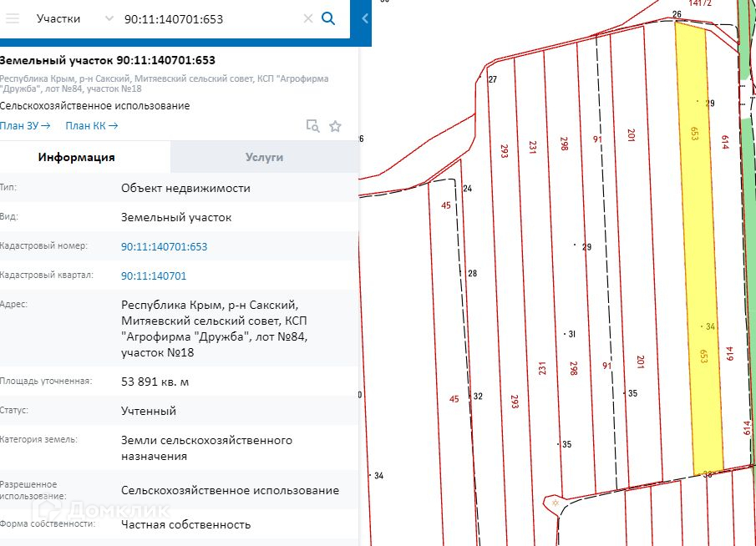Add parcel to favorites with star icon
This screenshot has height=546, width=756.
pyautogui.click(x=335, y=126)
